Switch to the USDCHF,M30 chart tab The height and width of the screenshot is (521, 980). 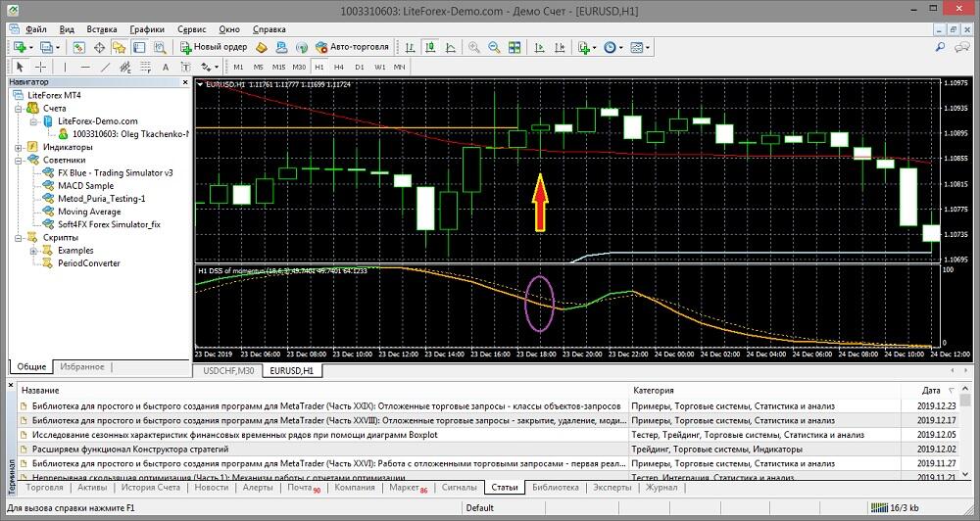tap(228, 371)
